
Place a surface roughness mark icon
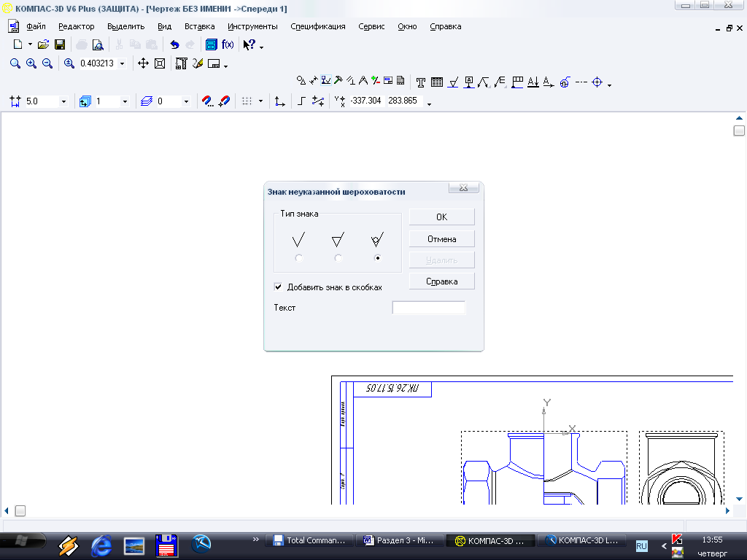(453, 82)
